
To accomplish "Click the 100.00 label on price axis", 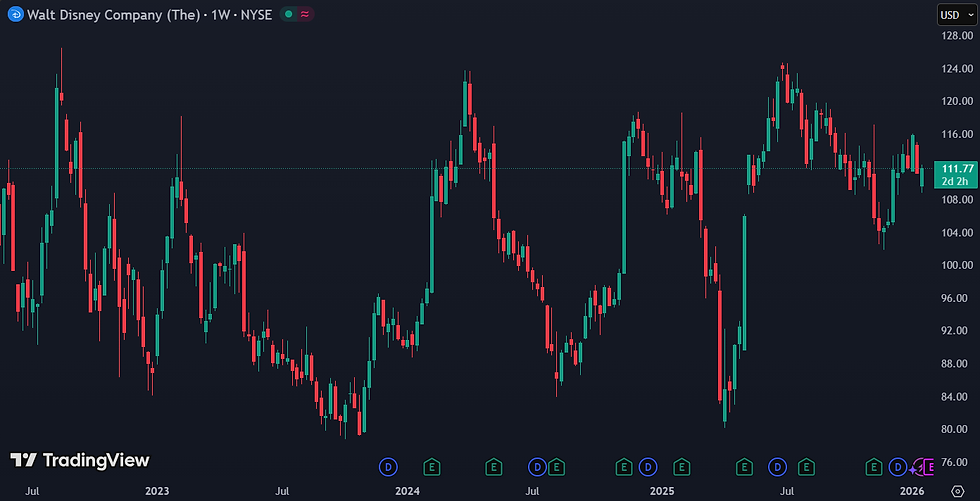I will pyautogui.click(x=957, y=265).
